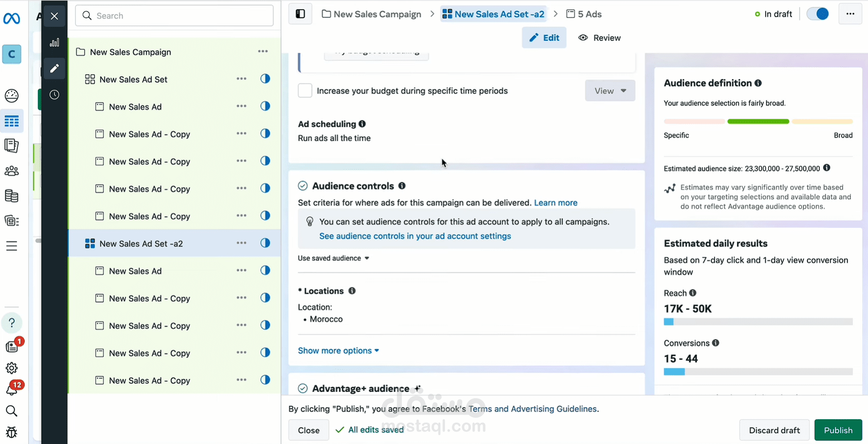868x444 pixels.
Task: Toggle the side panel layout icon
Action: [x=300, y=14]
